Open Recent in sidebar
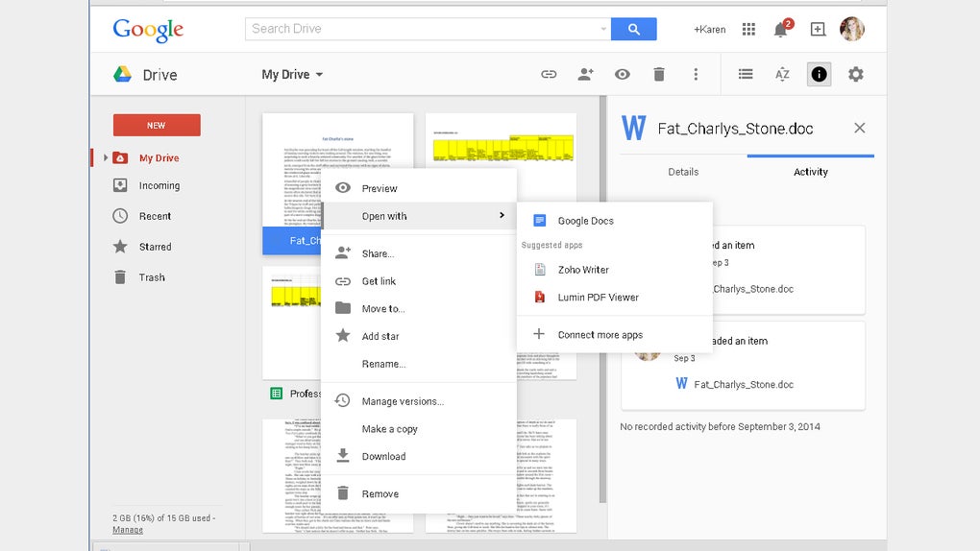 155,216
